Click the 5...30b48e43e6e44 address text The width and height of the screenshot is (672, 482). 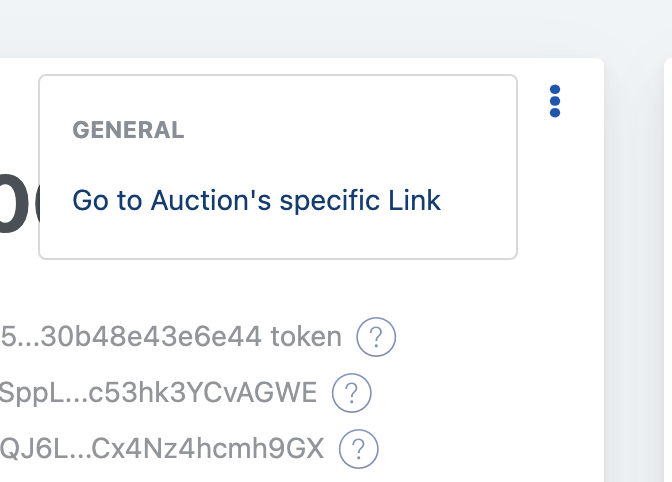point(132,337)
